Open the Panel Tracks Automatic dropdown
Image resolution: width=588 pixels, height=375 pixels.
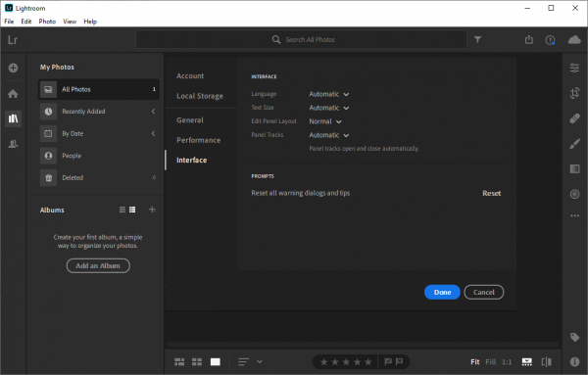[329, 135]
